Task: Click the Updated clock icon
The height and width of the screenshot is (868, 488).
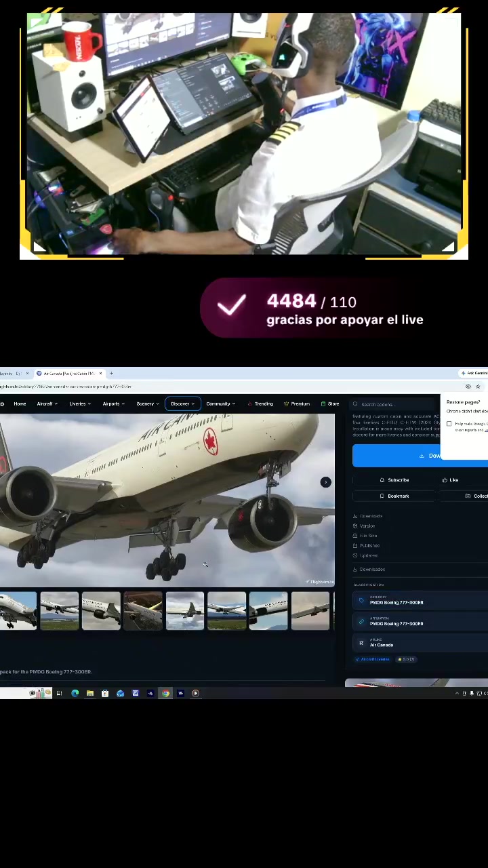Action: point(355,555)
